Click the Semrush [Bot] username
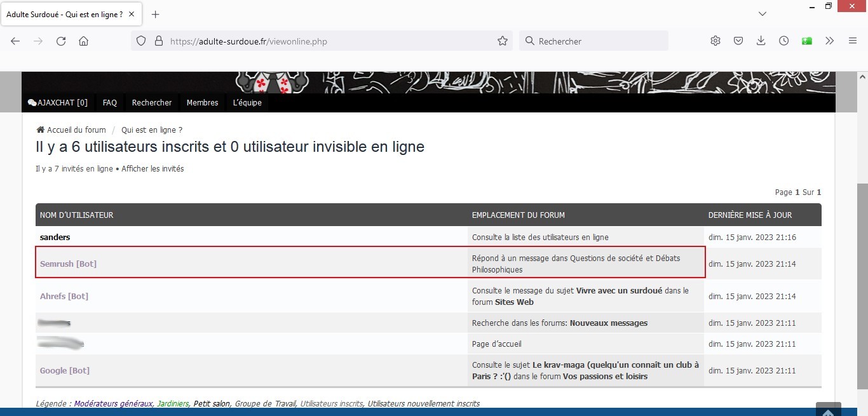The width and height of the screenshot is (868, 416). [68, 264]
